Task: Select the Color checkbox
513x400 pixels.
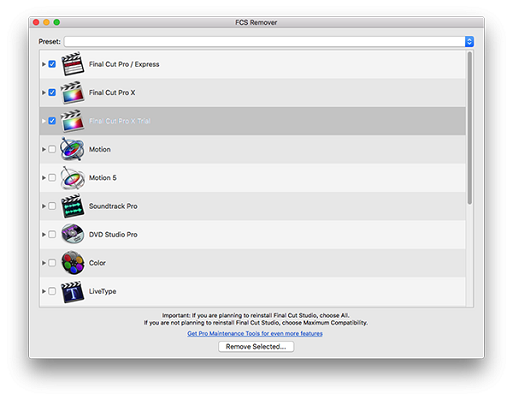Action: point(52,263)
